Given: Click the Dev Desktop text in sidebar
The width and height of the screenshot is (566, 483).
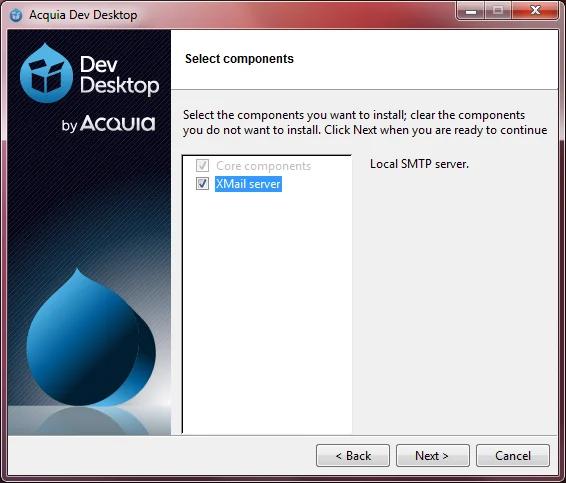Looking at the screenshot, I should coord(119,75).
